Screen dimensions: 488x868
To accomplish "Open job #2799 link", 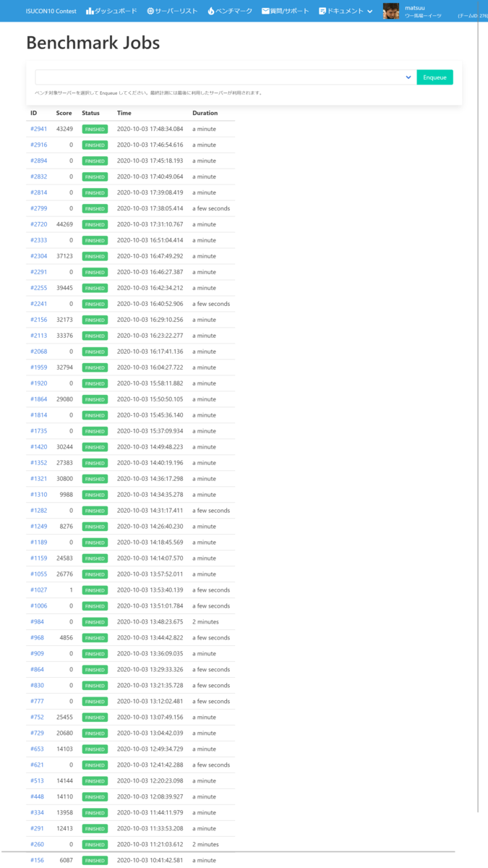I will click(38, 208).
